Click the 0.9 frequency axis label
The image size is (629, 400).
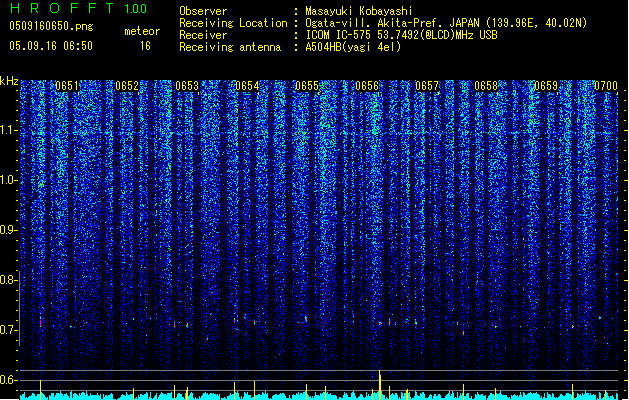click(x=8, y=230)
